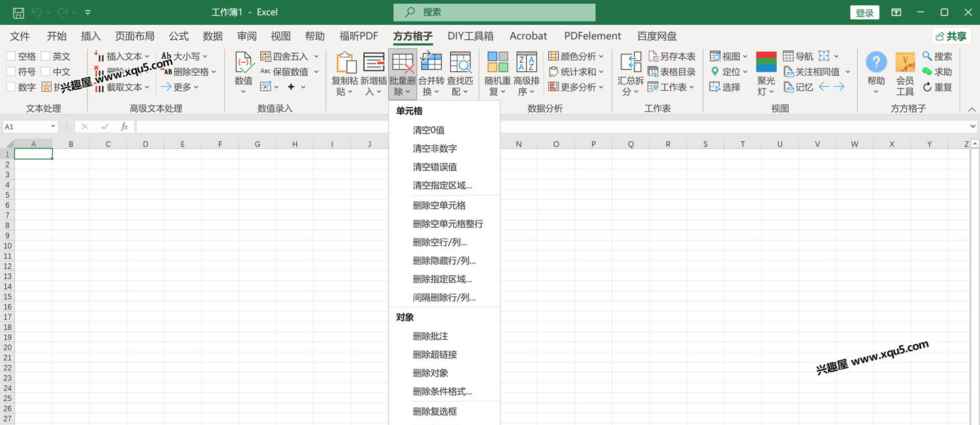This screenshot has width=980, height=425.
Task: Expand the 颜色分析 dropdown
Action: click(x=601, y=56)
